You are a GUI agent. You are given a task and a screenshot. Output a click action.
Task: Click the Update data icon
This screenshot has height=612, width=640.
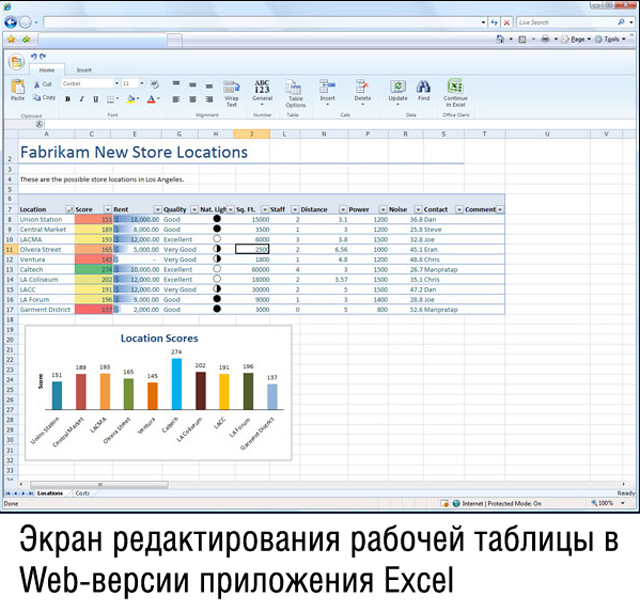398,87
